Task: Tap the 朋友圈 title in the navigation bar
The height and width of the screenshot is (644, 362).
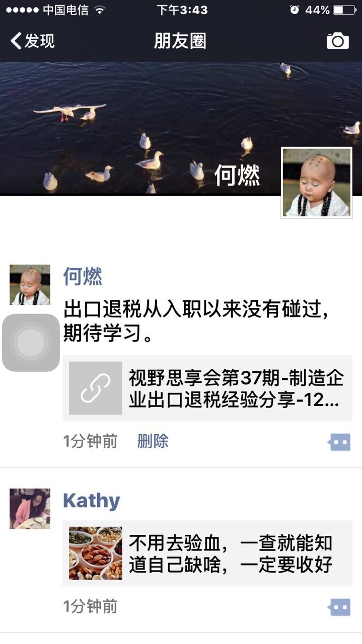Action: (x=180, y=41)
